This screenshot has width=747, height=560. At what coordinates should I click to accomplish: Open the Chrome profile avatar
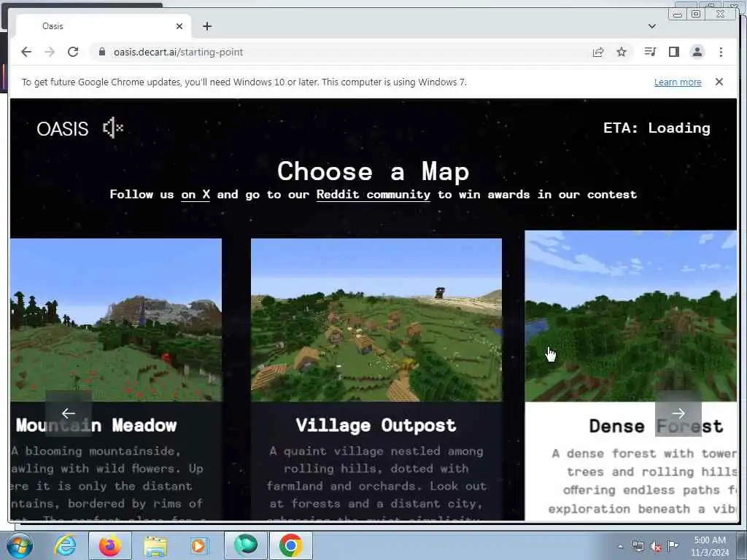click(697, 52)
